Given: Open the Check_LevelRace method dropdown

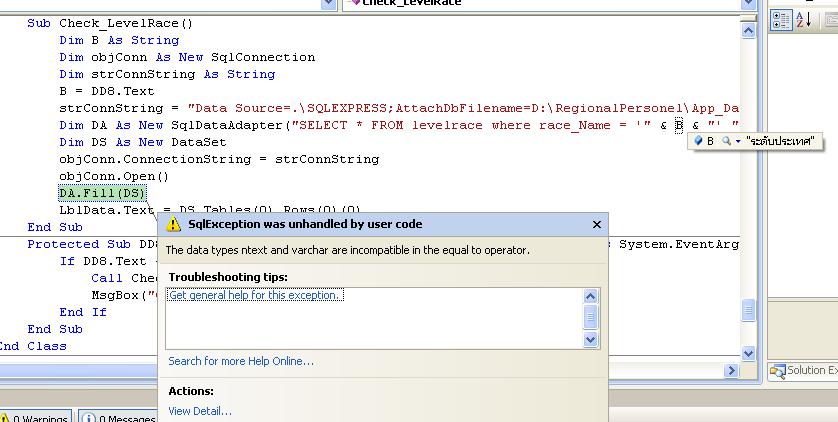Looking at the screenshot, I should [x=748, y=4].
